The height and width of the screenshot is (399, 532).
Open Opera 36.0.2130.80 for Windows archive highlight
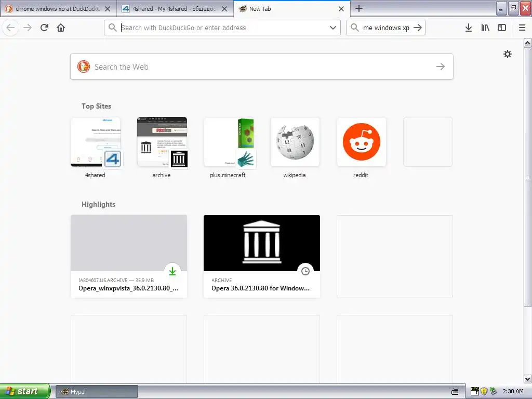(262, 257)
